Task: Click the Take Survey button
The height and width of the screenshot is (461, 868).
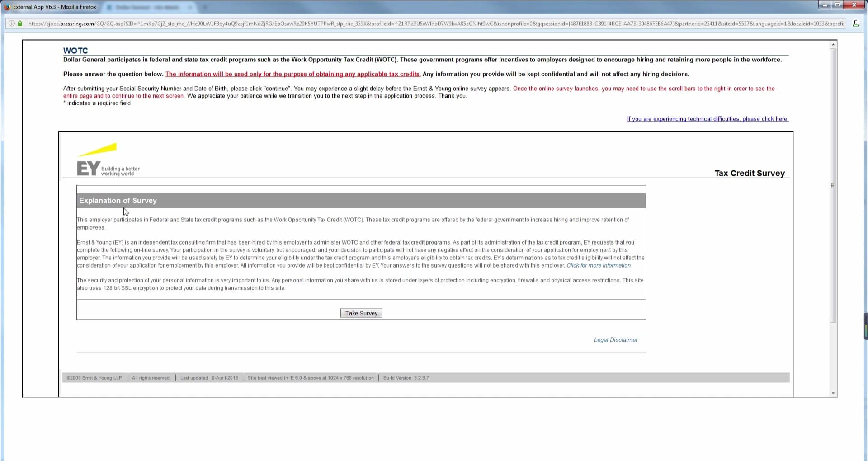Action: tap(361, 313)
